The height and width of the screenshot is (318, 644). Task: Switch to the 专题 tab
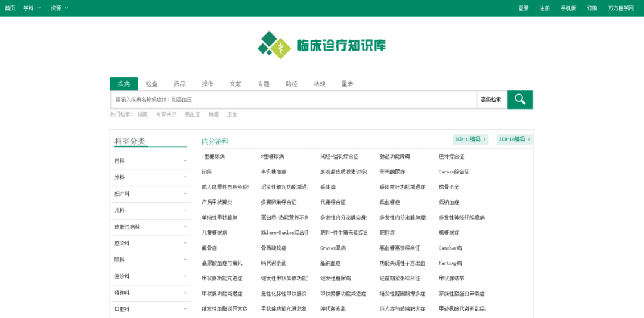click(x=264, y=84)
